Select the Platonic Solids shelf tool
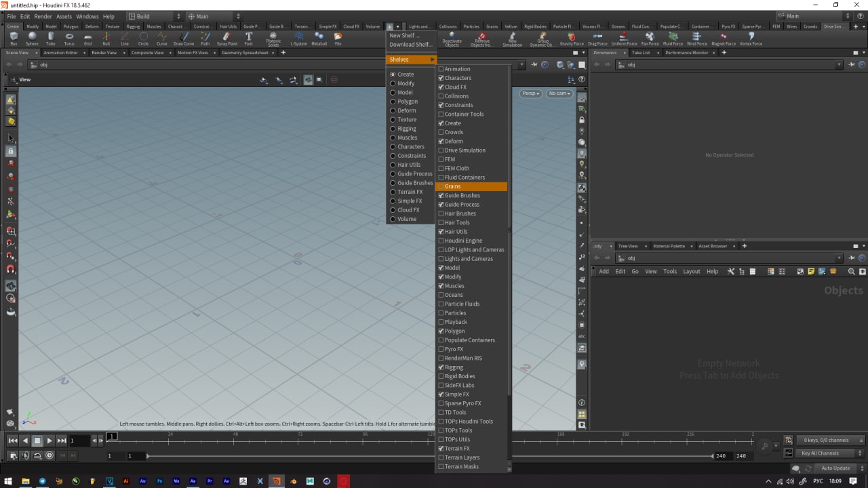868x488 pixels. point(273,39)
